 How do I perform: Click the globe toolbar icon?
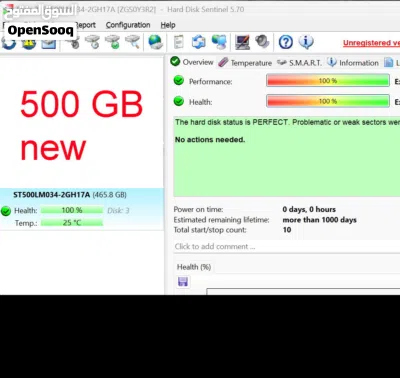(155, 42)
